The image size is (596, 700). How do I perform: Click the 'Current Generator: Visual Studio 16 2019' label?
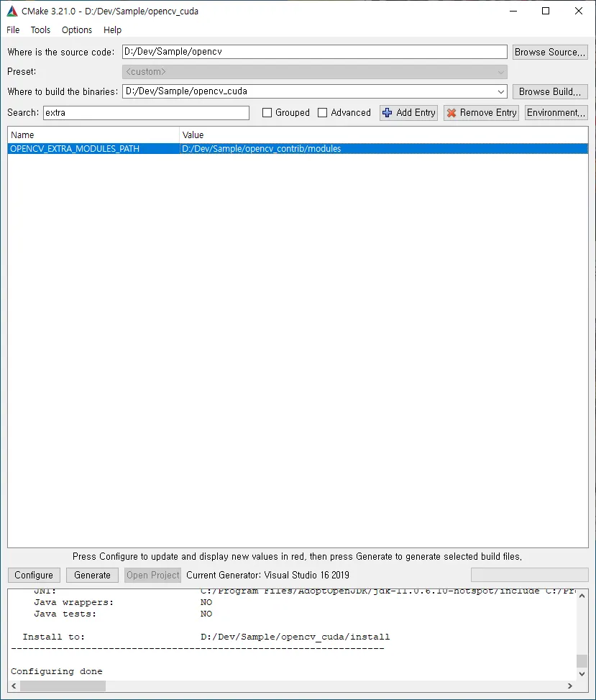(267, 575)
